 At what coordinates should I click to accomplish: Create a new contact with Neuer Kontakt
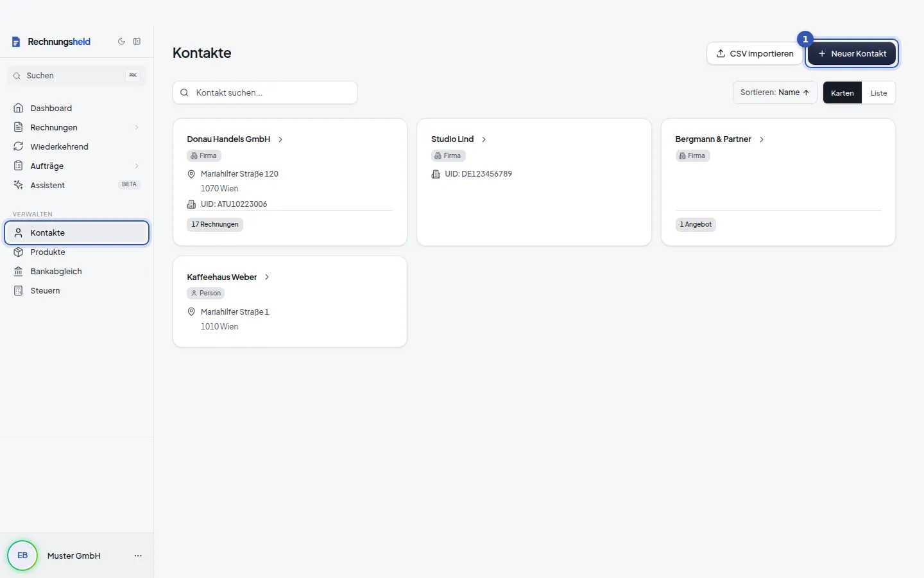852,53
